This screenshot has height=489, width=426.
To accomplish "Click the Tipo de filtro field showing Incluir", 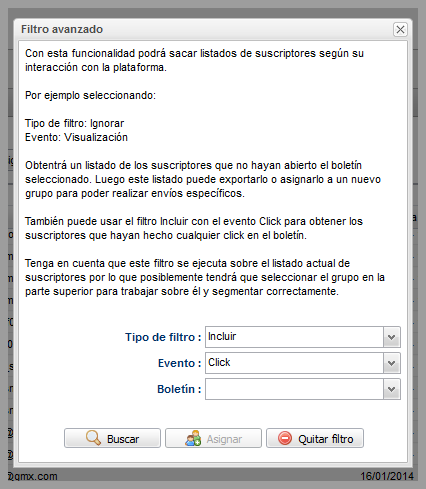I will coord(294,337).
